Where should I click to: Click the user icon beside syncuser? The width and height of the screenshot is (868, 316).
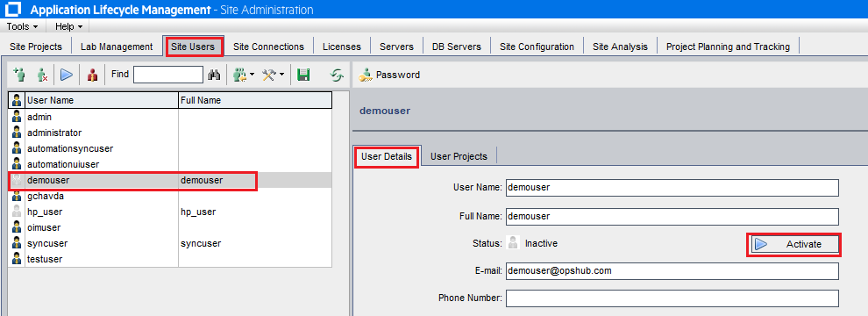[17, 243]
